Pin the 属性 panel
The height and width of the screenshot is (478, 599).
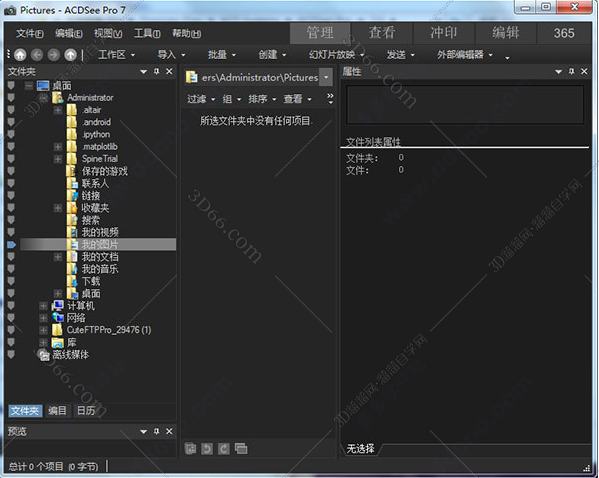(571, 71)
